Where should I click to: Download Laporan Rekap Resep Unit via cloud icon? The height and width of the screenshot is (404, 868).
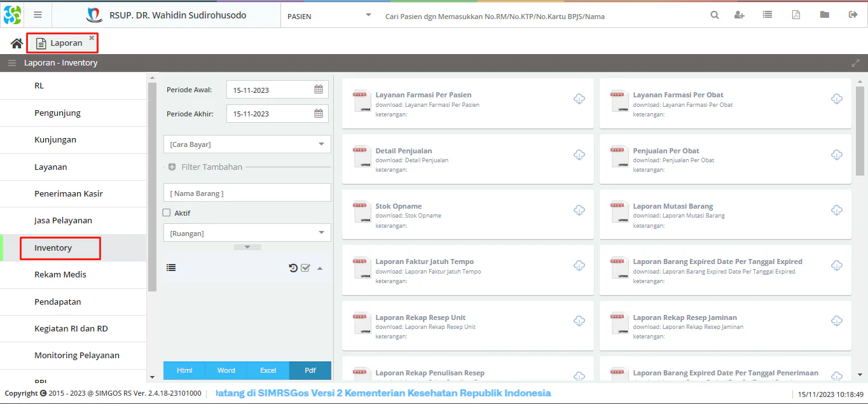click(579, 321)
